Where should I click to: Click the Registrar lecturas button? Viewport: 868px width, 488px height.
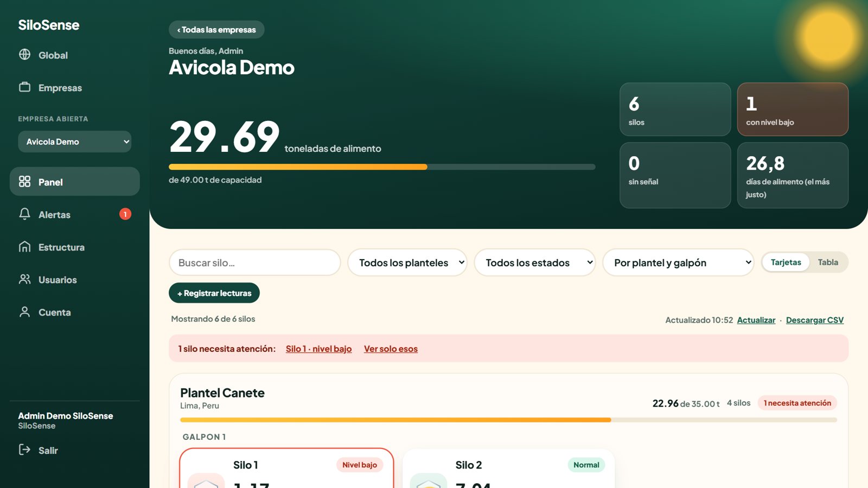[x=214, y=293]
